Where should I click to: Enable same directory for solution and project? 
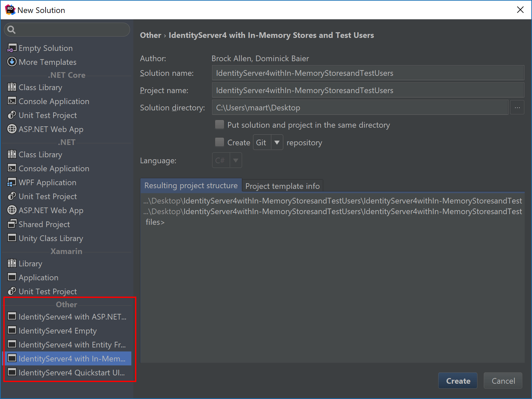pos(219,125)
